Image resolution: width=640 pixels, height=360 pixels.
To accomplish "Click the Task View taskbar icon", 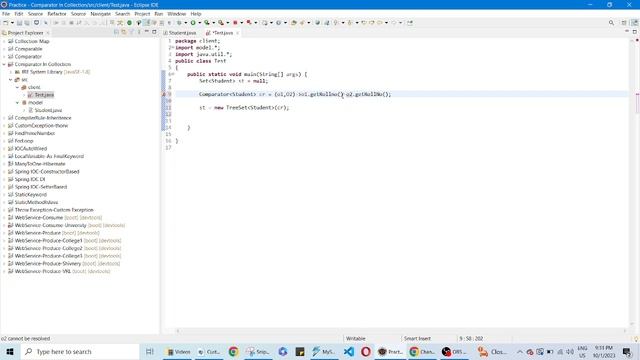I will pyautogui.click(x=149, y=351).
